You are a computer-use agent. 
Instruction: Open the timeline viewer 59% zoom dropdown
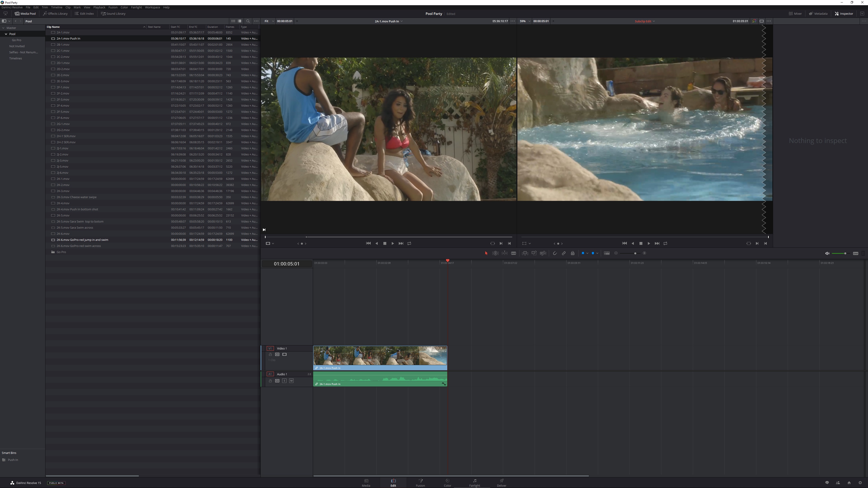coord(525,21)
